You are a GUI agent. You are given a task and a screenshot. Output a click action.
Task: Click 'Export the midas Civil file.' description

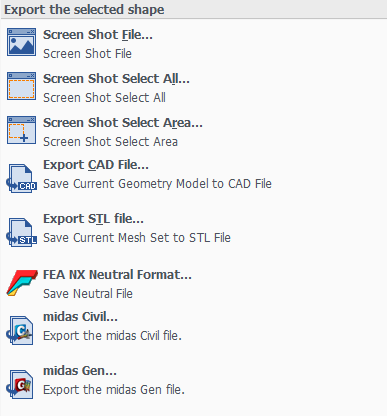pos(112,336)
